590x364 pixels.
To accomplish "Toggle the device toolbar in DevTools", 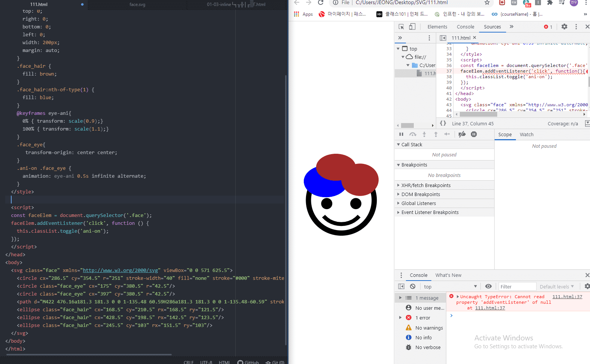I will point(412,27).
